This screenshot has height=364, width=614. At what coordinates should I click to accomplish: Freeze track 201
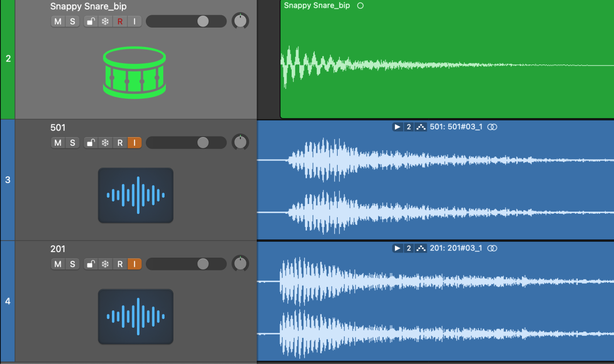pos(105,264)
